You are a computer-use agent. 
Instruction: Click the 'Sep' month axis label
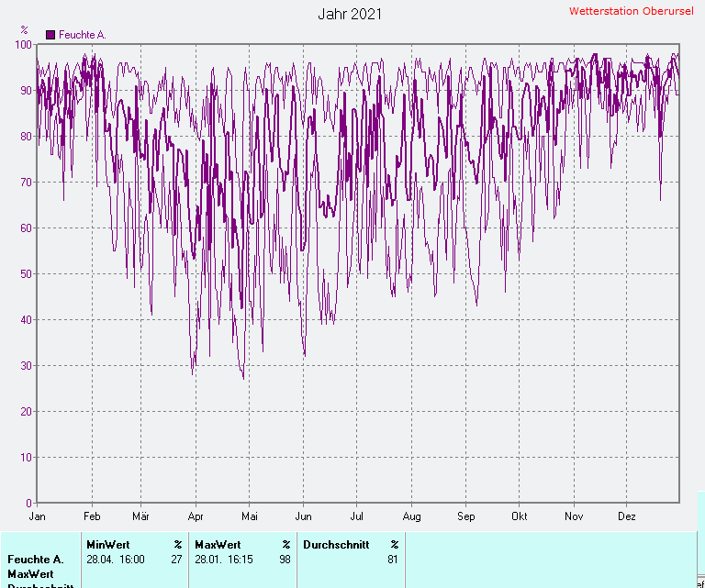click(466, 516)
